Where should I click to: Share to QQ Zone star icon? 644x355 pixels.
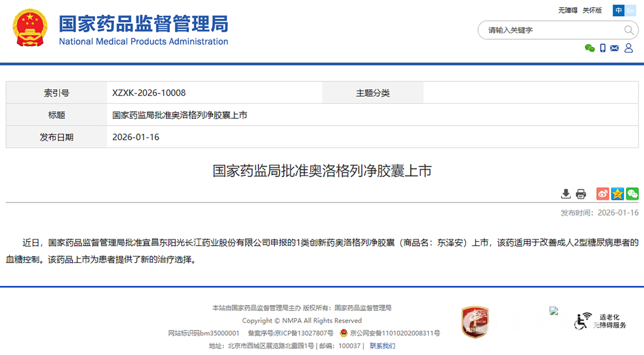coord(617,194)
